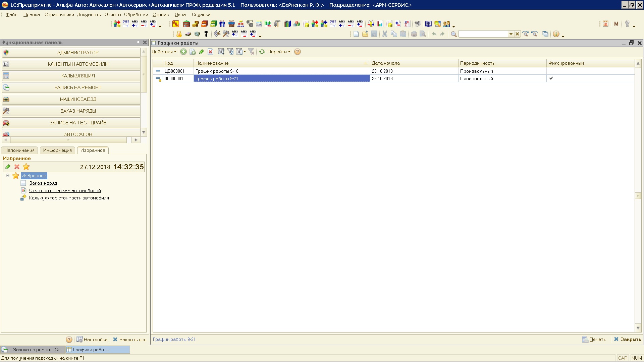Open the Файл menu

click(11, 14)
